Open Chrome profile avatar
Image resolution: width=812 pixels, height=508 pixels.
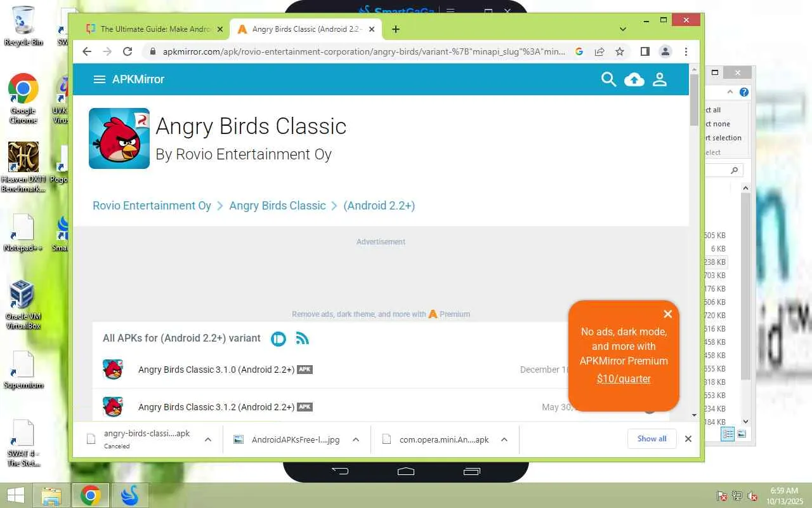coord(665,51)
